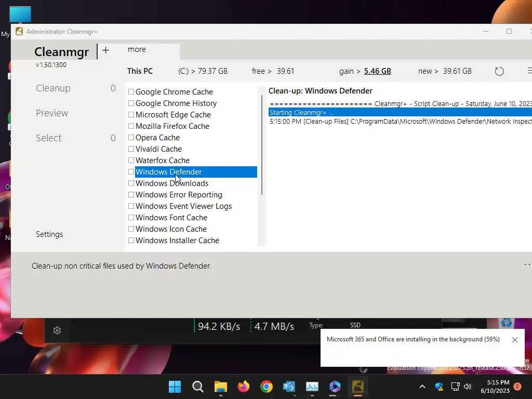Check the Windows Icon Cache checkbox

point(131,229)
